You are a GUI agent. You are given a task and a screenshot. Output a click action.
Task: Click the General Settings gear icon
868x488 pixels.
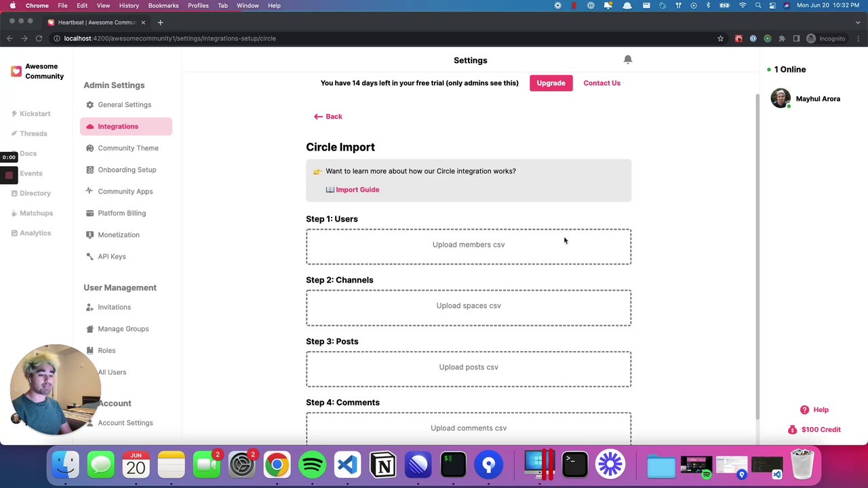click(90, 104)
